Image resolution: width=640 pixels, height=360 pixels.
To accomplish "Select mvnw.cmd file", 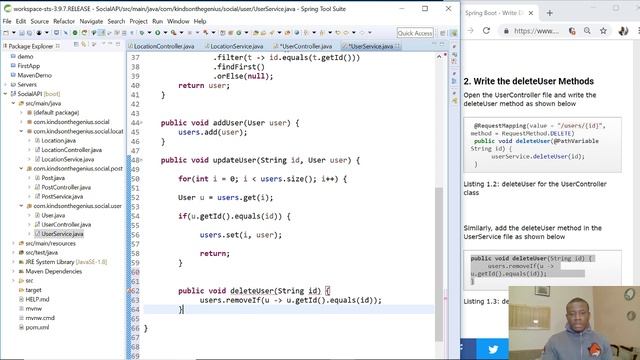I will [x=40, y=318].
